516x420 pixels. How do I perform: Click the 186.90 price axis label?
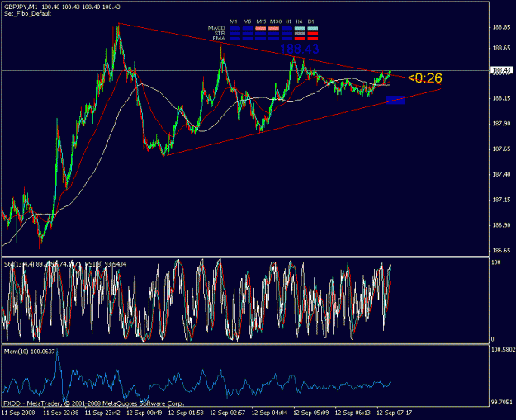501,225
